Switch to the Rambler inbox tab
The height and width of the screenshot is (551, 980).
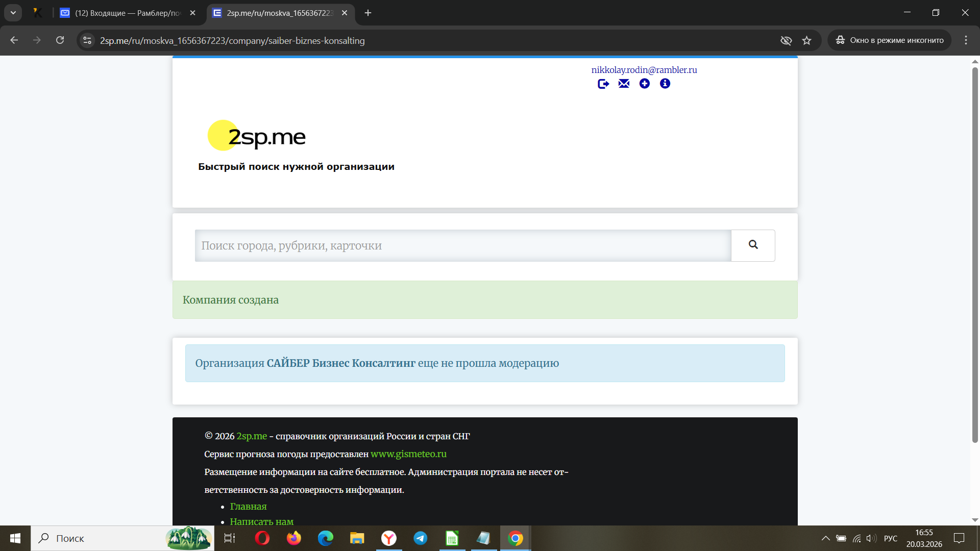click(128, 13)
